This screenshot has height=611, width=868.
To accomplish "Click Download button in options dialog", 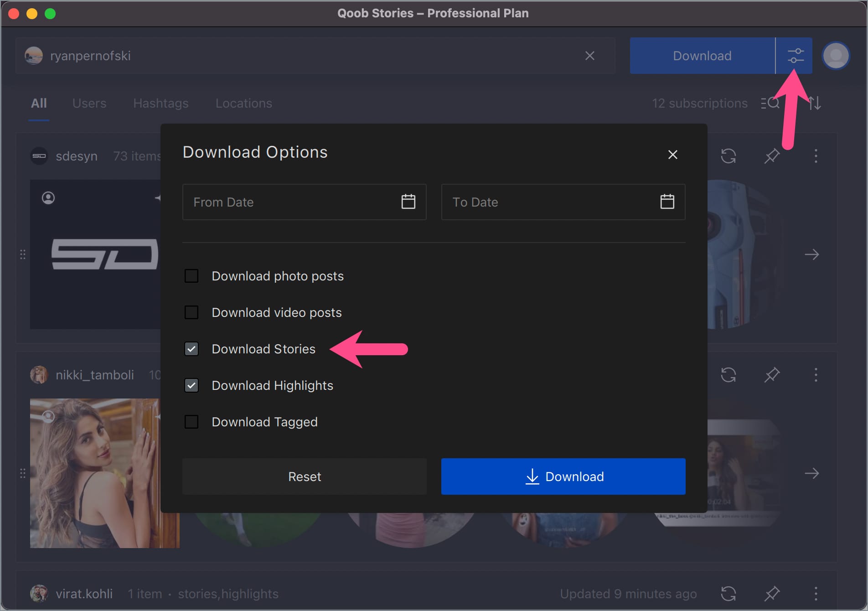I will (x=563, y=476).
